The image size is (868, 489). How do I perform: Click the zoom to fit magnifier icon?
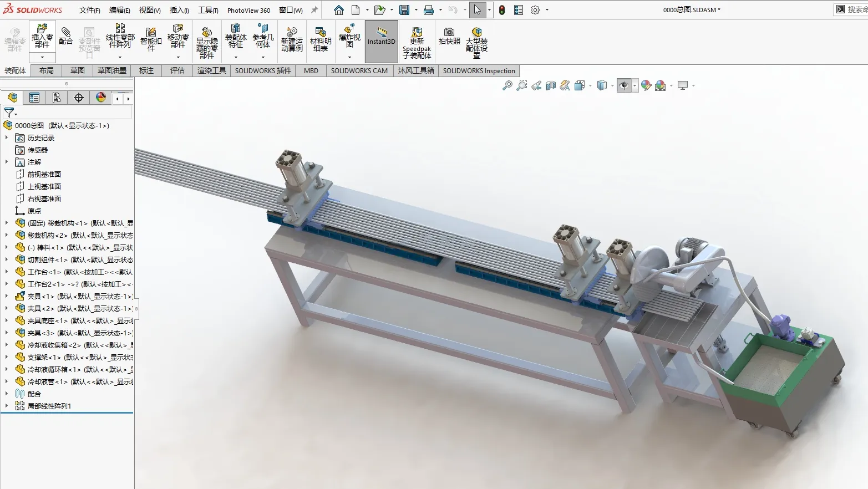point(507,85)
